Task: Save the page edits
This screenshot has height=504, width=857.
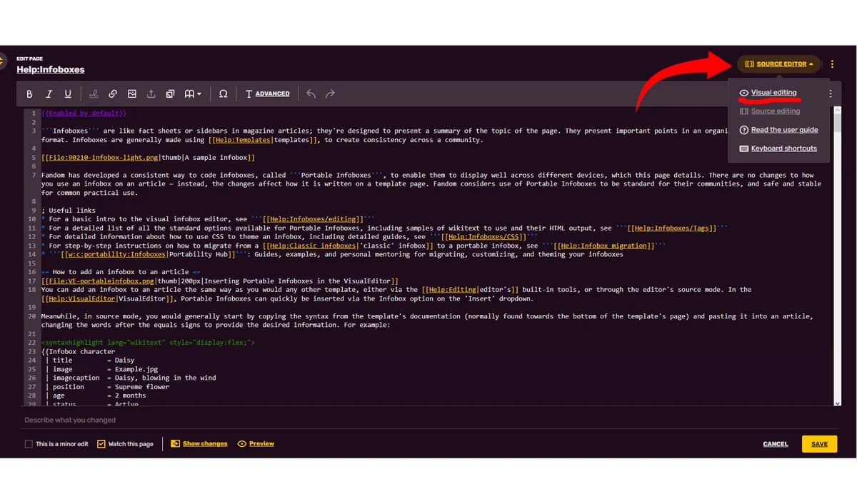Action: coord(819,443)
